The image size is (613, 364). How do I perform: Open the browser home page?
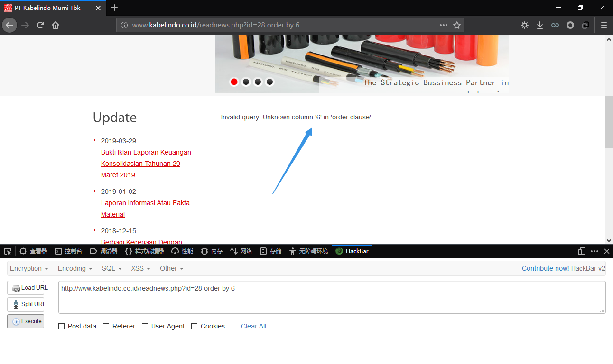tap(56, 25)
